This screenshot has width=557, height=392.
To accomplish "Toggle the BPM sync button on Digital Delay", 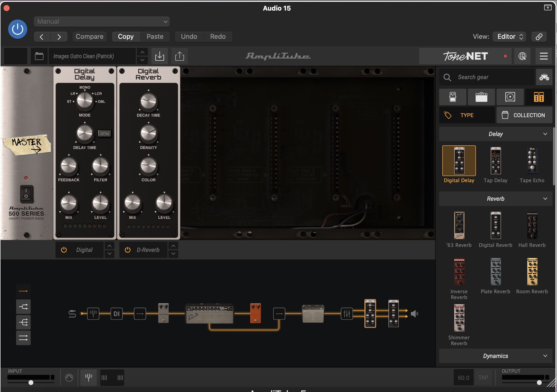I will tap(105, 134).
